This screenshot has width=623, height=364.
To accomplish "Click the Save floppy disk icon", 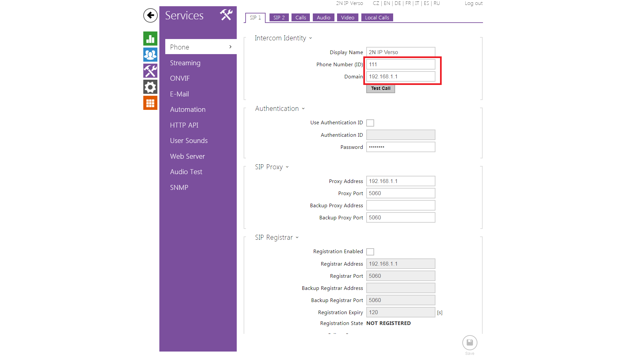I will (470, 343).
